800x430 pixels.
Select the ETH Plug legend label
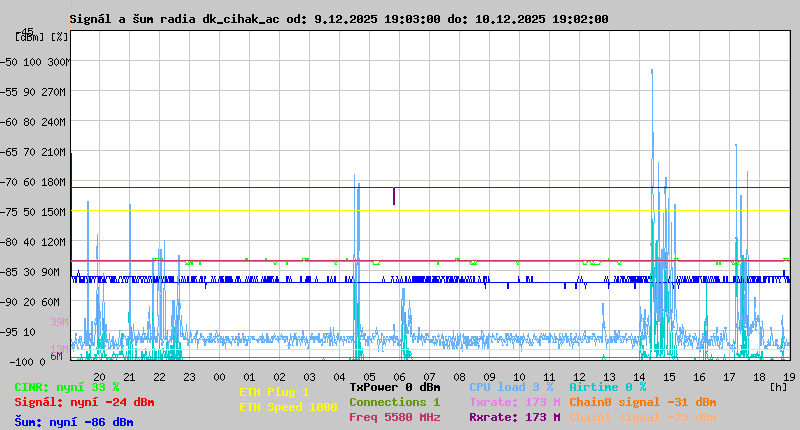[274, 392]
